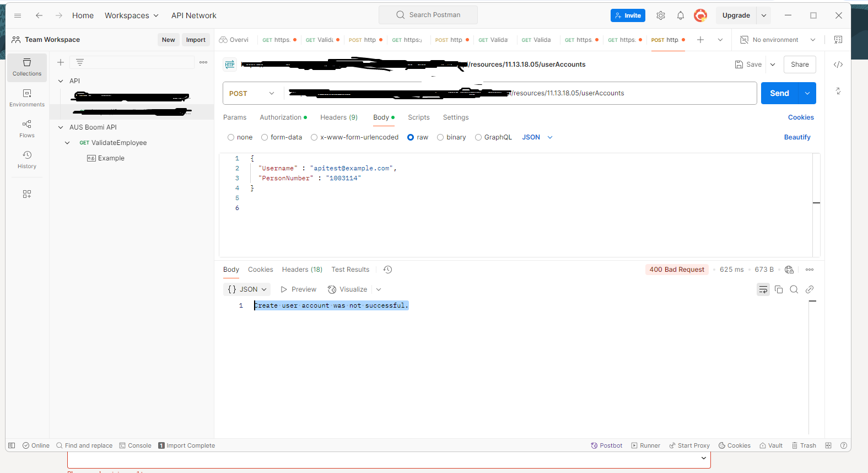Switch to the Params tab

tap(235, 117)
